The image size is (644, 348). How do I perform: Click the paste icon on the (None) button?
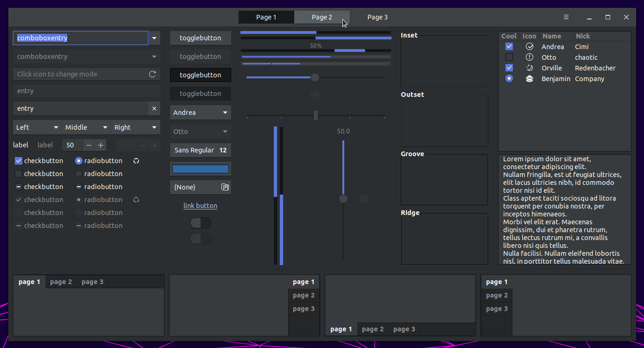pos(225,187)
